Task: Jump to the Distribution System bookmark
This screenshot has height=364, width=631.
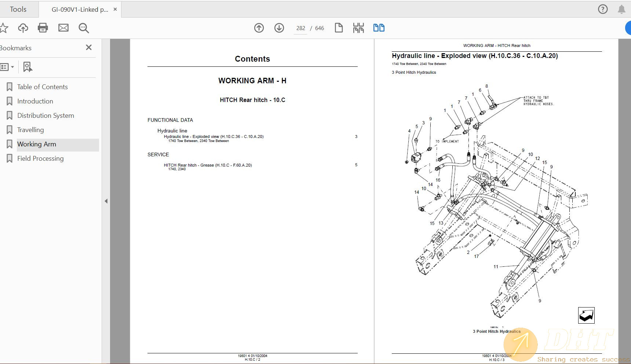Action: [x=45, y=116]
